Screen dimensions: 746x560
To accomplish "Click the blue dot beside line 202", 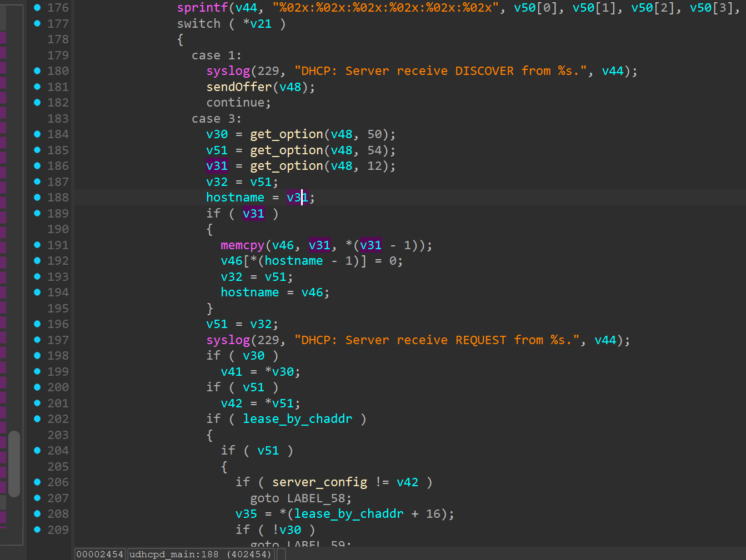I will tap(37, 419).
